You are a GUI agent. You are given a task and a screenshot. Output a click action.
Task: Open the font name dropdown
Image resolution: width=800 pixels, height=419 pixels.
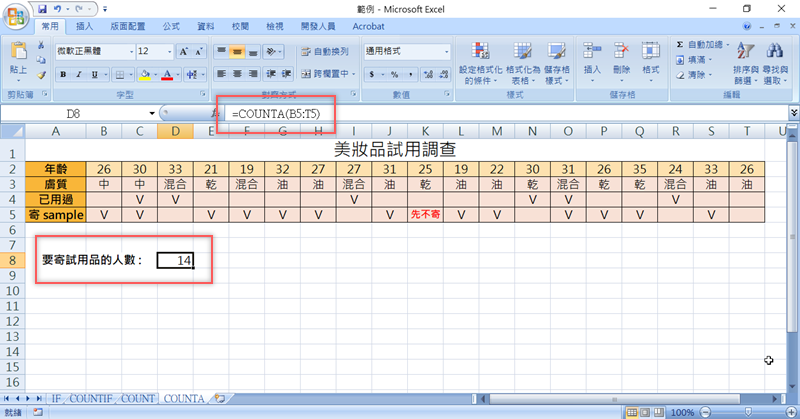(x=131, y=52)
